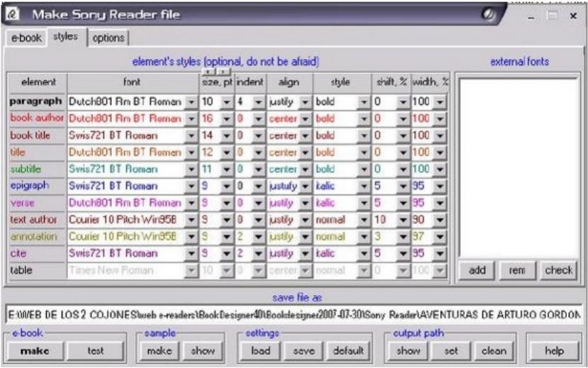Screen dimensions: 588x368
Task: Open book author font dropdown
Action: [191, 119]
